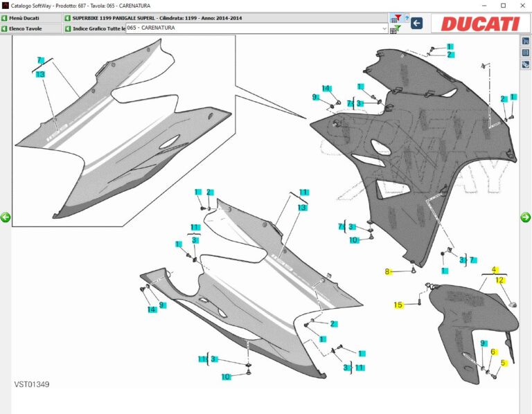Open the shopping cart in the right sidebar
Viewport: 532px width, 414px height.
click(525, 41)
